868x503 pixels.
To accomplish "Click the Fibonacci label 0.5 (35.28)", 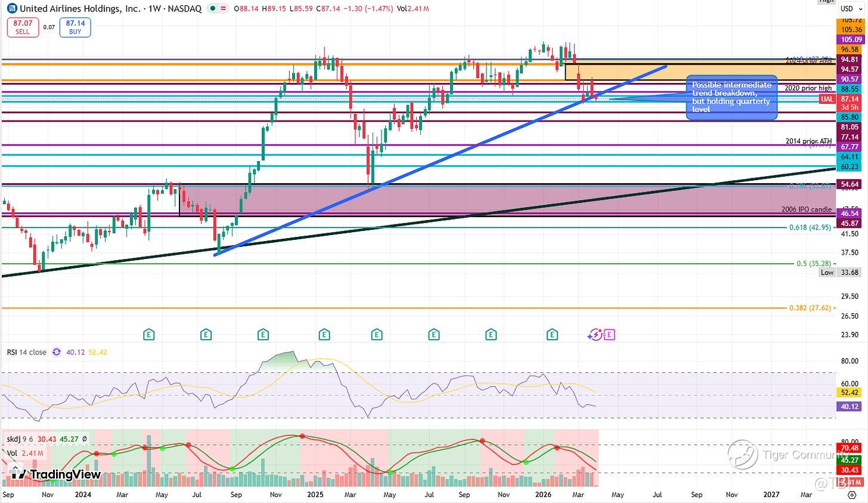I will tap(814, 263).
